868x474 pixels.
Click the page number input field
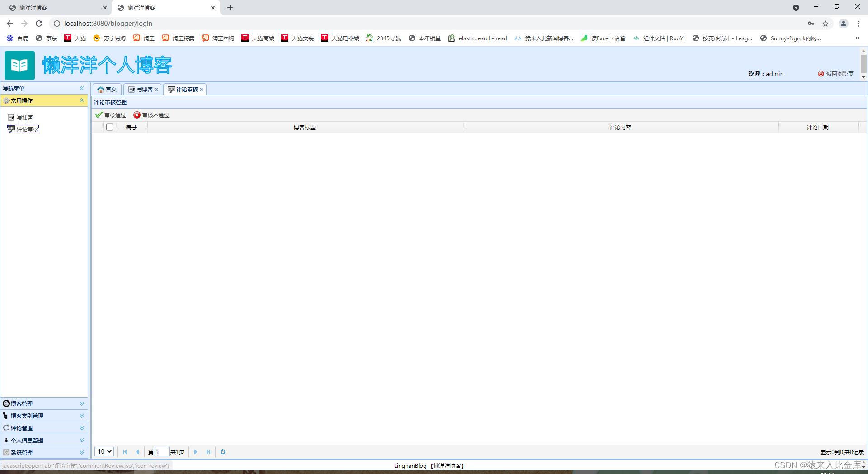[x=162, y=451]
